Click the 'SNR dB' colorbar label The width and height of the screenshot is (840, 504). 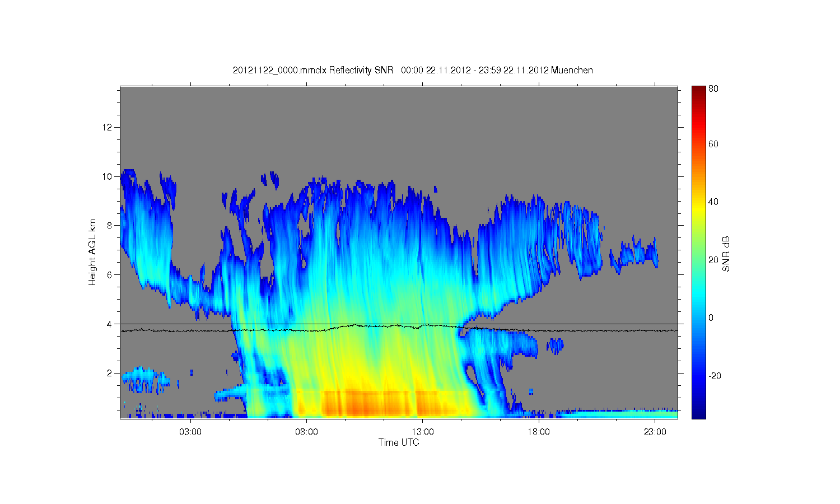click(726, 254)
